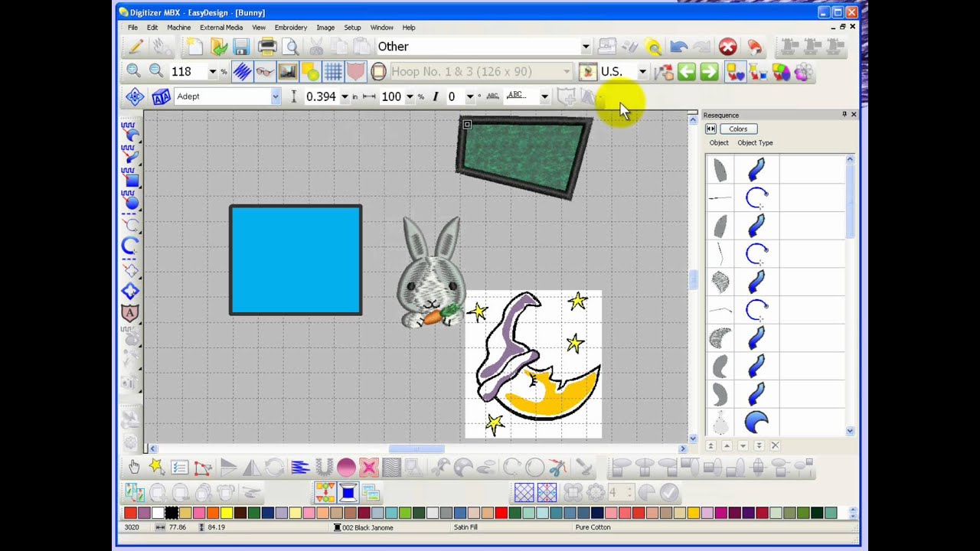Pin the Resequence panel
The width and height of the screenshot is (980, 551).
(x=844, y=115)
